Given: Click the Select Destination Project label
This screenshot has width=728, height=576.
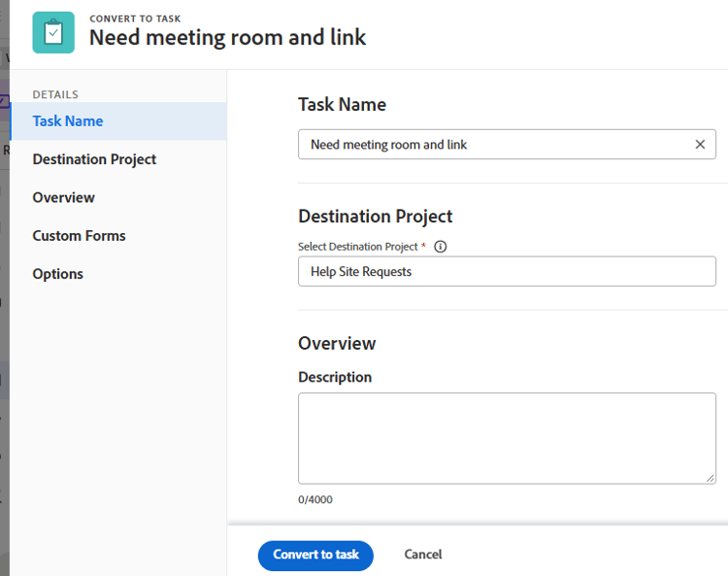Looking at the screenshot, I should pos(358,247).
